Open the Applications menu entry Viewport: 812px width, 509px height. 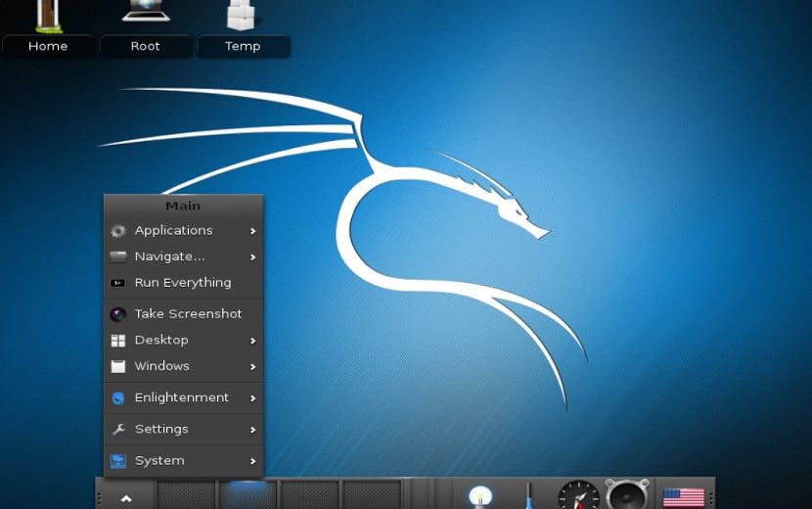(184, 231)
